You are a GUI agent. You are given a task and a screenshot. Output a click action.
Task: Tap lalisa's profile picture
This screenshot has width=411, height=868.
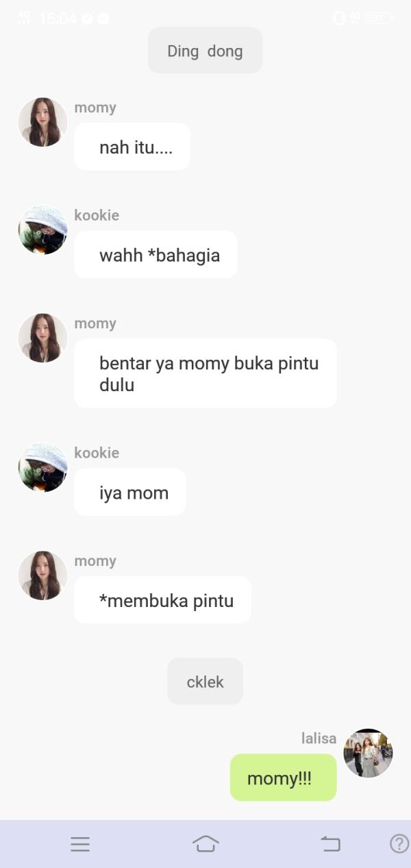[368, 753]
